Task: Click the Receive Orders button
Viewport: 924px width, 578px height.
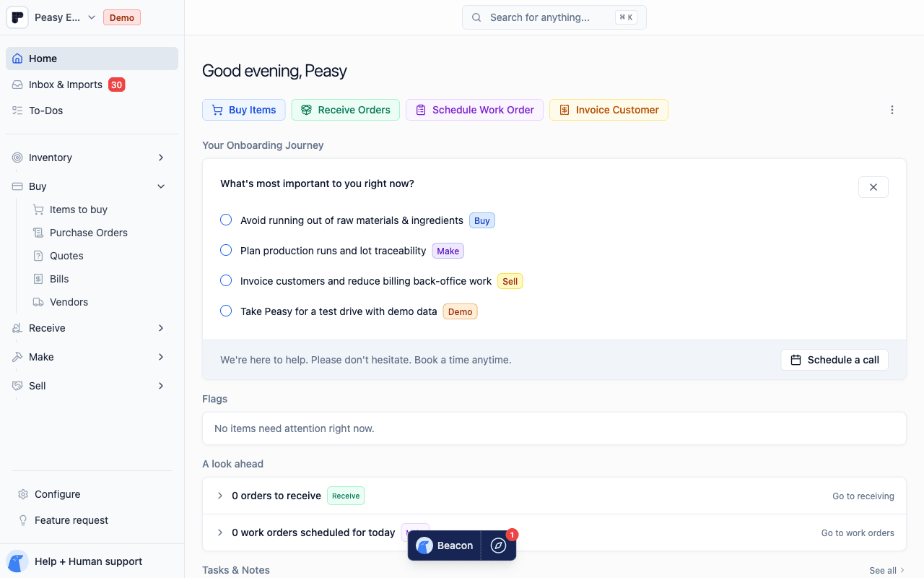Action: (346, 110)
